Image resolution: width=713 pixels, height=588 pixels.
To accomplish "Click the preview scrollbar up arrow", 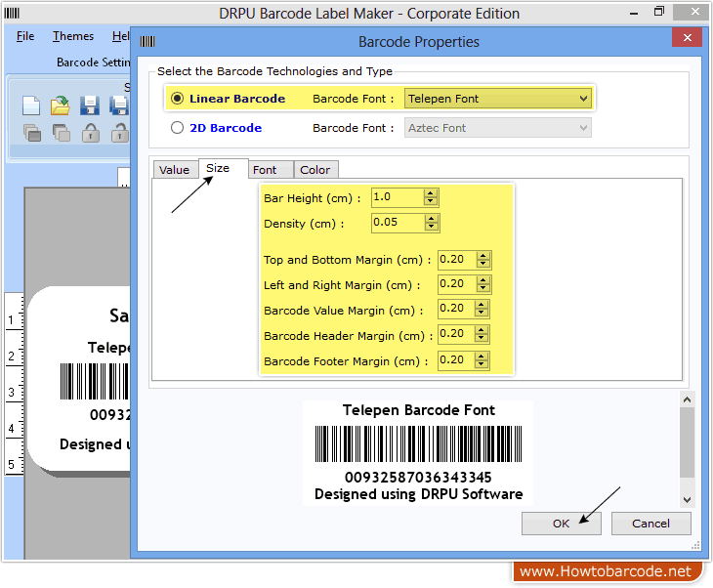I will [x=687, y=399].
